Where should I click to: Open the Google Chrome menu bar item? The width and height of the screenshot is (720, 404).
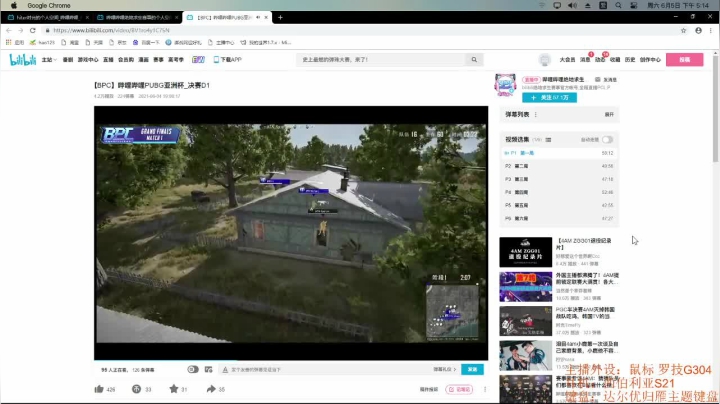[x=49, y=6]
